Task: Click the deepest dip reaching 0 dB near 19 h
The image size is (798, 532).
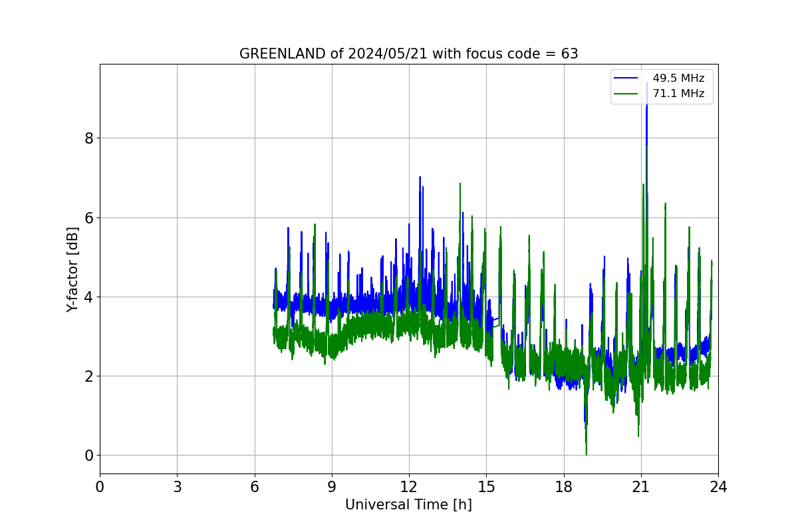Action: (586, 454)
